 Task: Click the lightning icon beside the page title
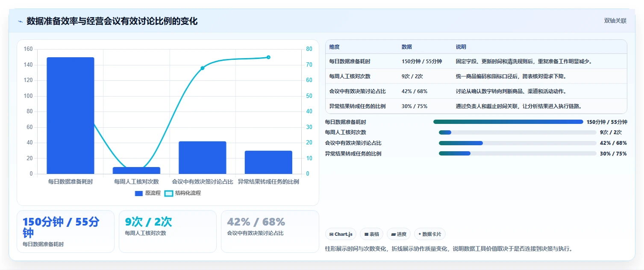point(20,21)
